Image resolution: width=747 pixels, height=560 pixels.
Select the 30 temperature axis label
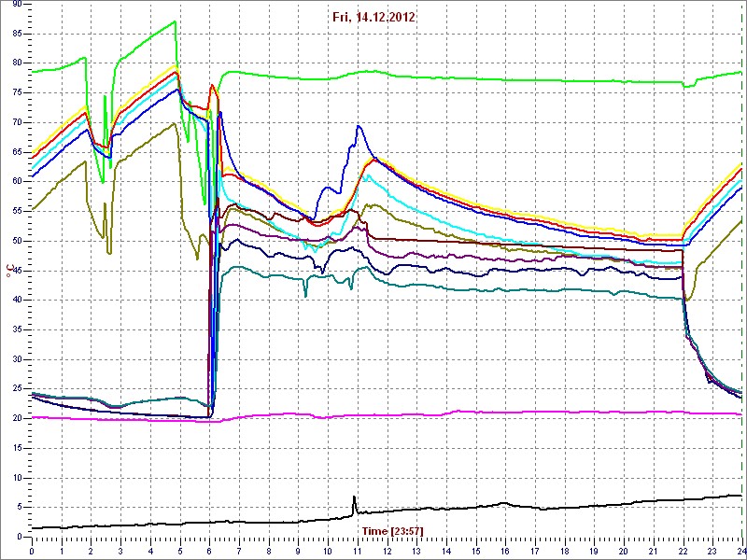[x=17, y=359]
